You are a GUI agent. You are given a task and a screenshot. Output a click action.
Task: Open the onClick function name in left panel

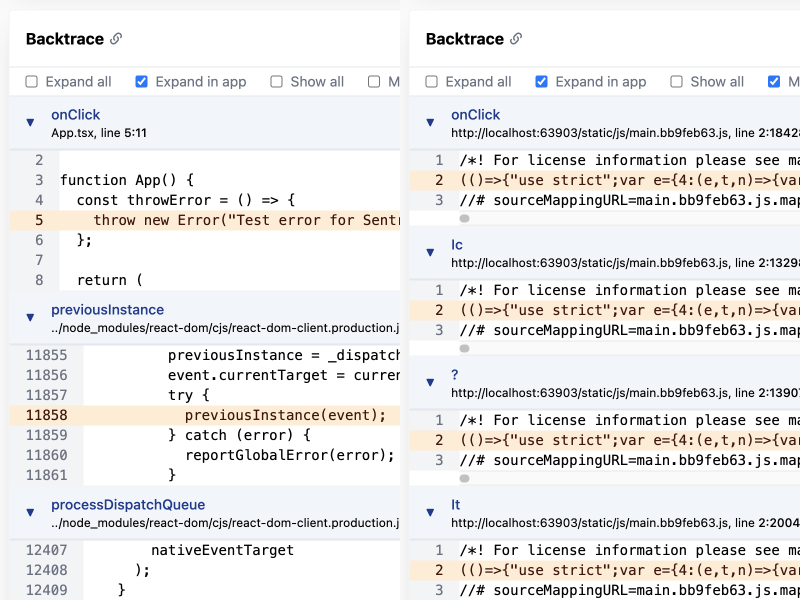76,115
